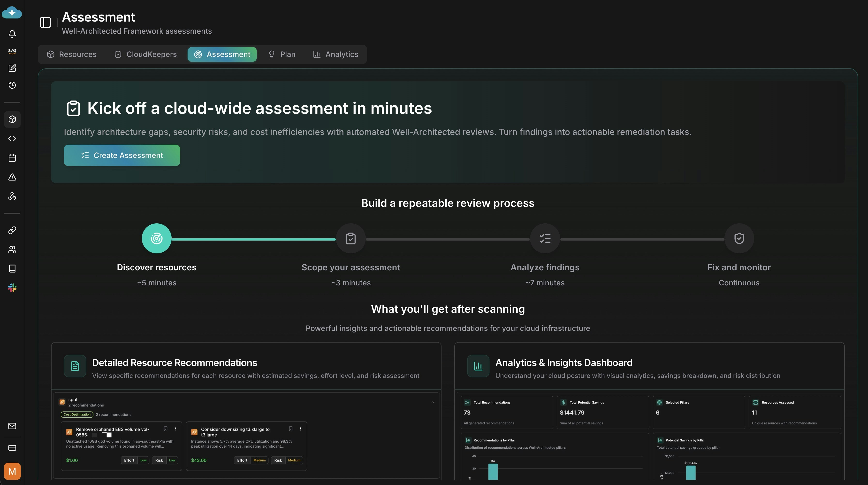Open history from the sidebar clock icon
The width and height of the screenshot is (868, 485).
pos(12,85)
